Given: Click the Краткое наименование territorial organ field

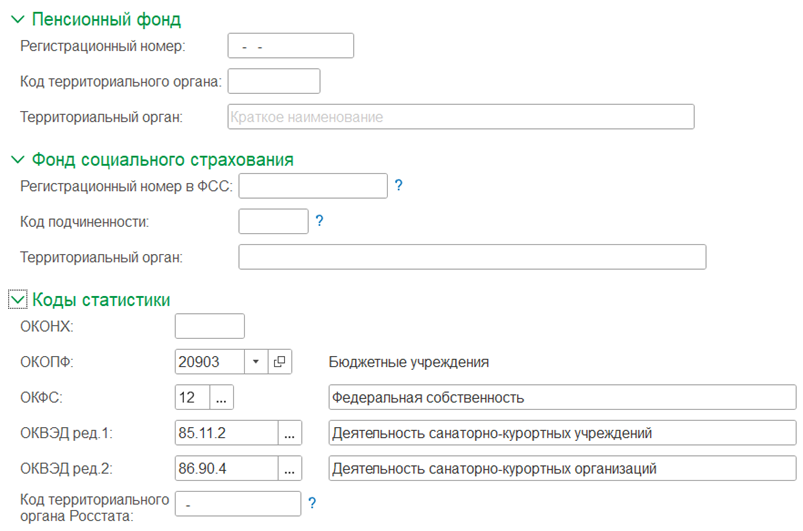Looking at the screenshot, I should click(461, 117).
